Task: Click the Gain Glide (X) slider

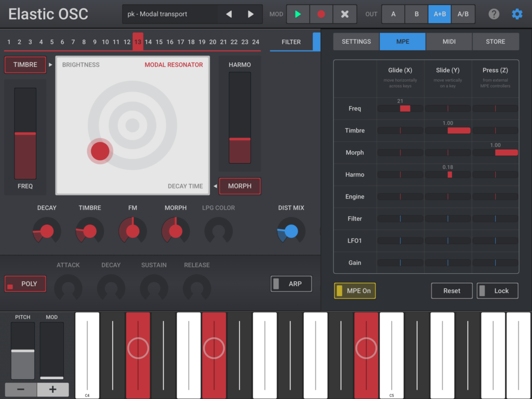Action: (401, 262)
